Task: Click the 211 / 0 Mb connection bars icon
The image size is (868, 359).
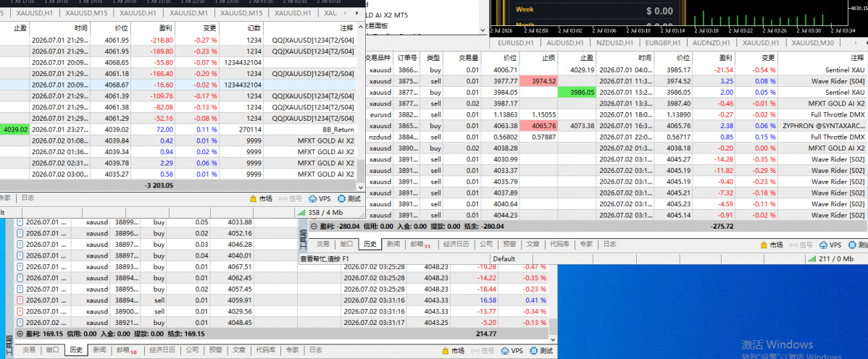Action: (811, 258)
